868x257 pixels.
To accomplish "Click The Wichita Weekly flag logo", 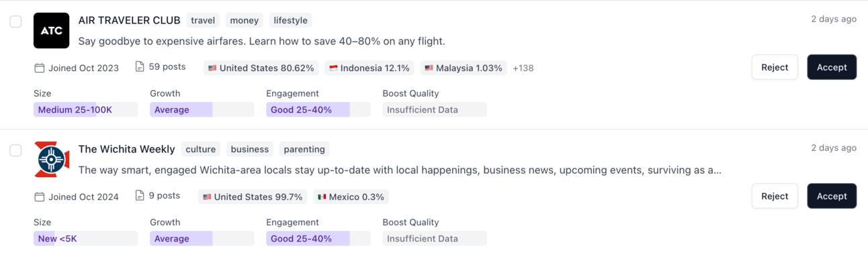I will coord(52,159).
